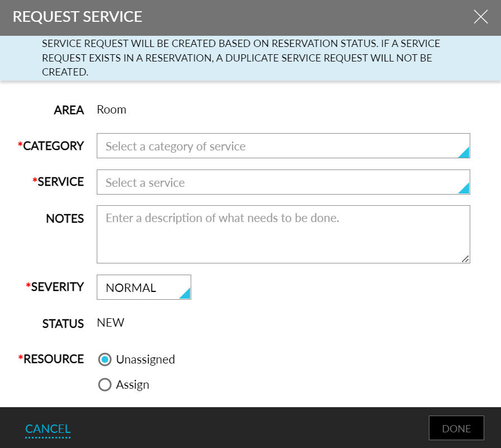Viewport: 501px width, 448px height.
Task: Click the blue corner arrow on Severity
Action: point(186,294)
